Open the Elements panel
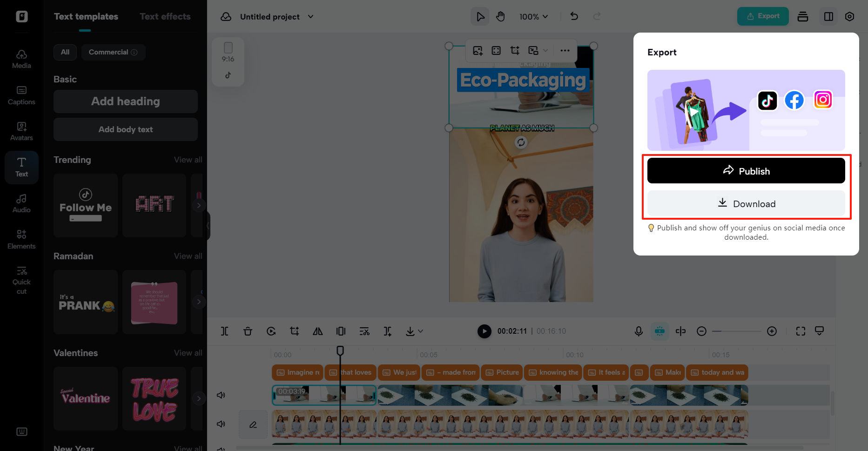The height and width of the screenshot is (451, 868). tap(21, 239)
